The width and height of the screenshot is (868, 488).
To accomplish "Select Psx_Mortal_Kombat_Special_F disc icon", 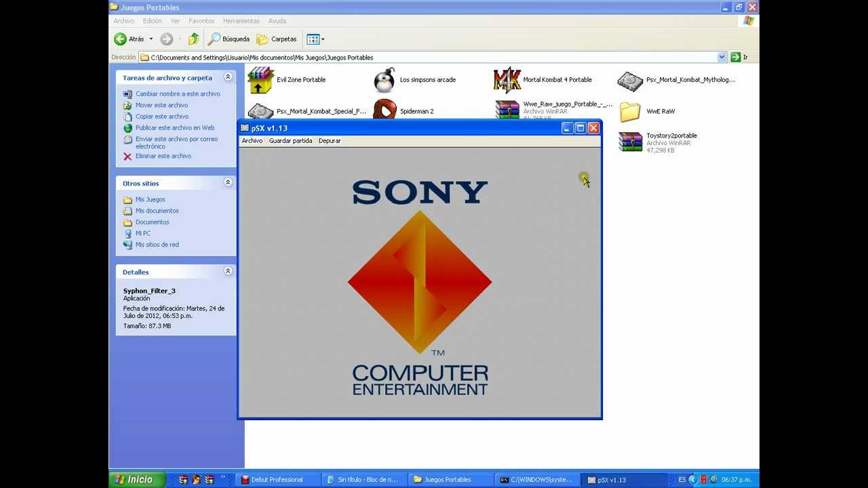I will pos(261,111).
